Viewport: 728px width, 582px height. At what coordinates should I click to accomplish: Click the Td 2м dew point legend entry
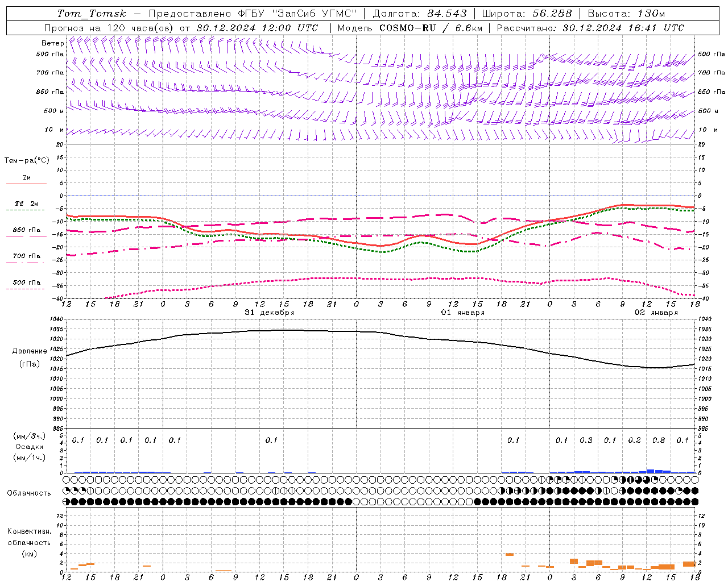26,206
